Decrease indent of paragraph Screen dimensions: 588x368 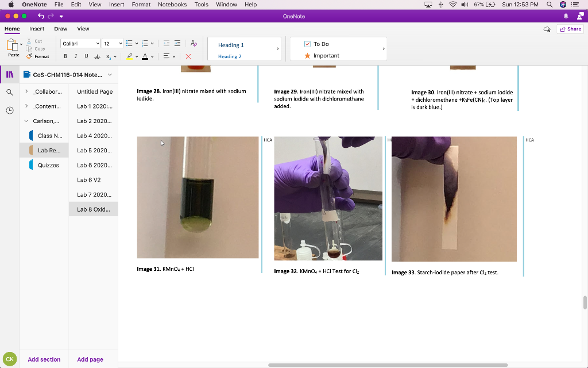point(167,44)
